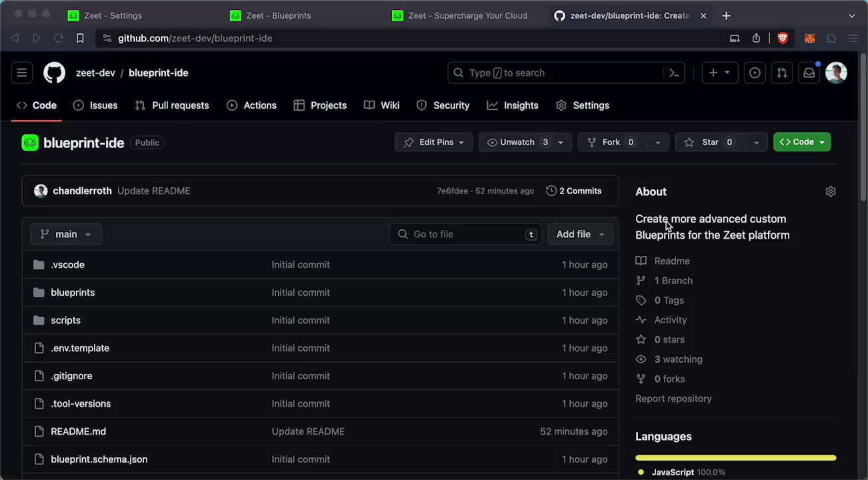Open the green Code dropdown button

pyautogui.click(x=802, y=142)
